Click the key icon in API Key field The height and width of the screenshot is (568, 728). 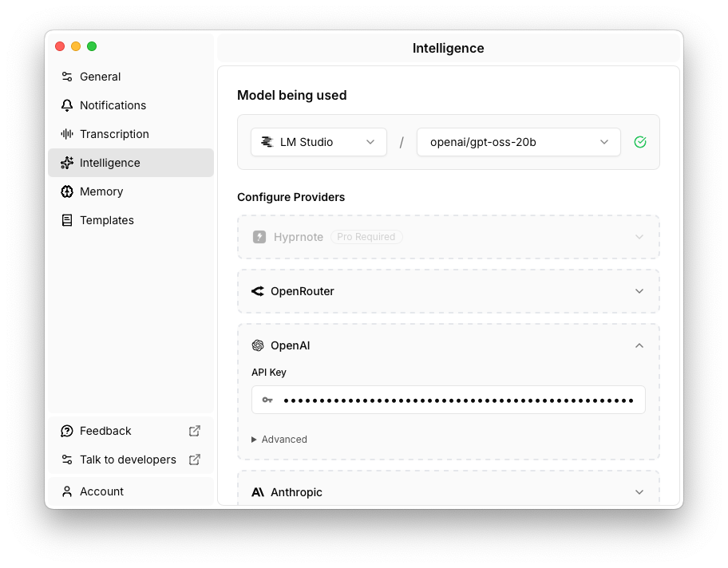coord(267,400)
